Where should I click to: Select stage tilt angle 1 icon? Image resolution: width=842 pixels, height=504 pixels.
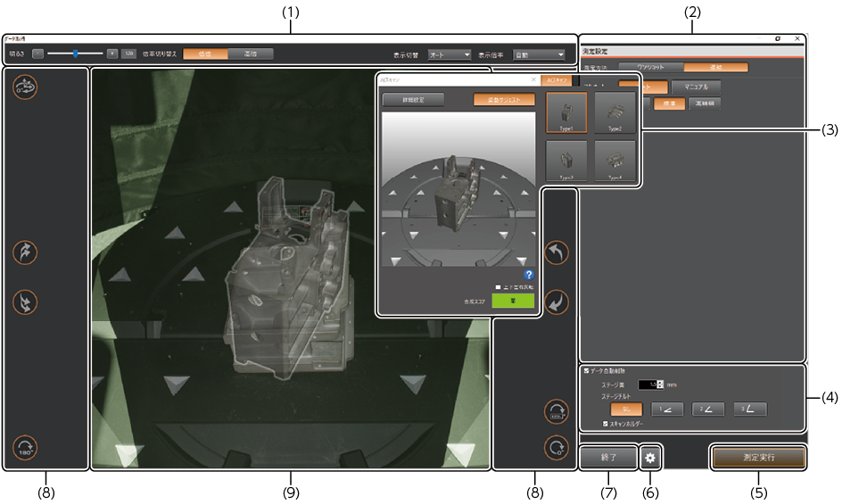[x=667, y=409]
